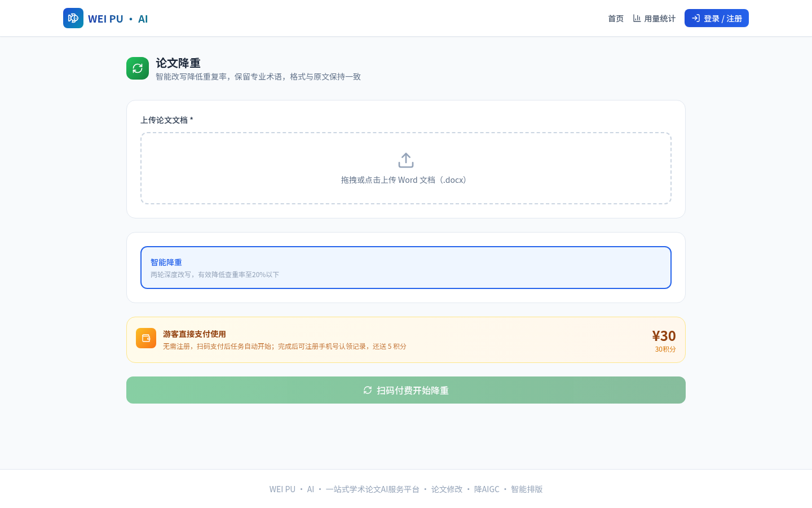
Task: Click the WEI PU logo icon
Action: click(x=73, y=18)
